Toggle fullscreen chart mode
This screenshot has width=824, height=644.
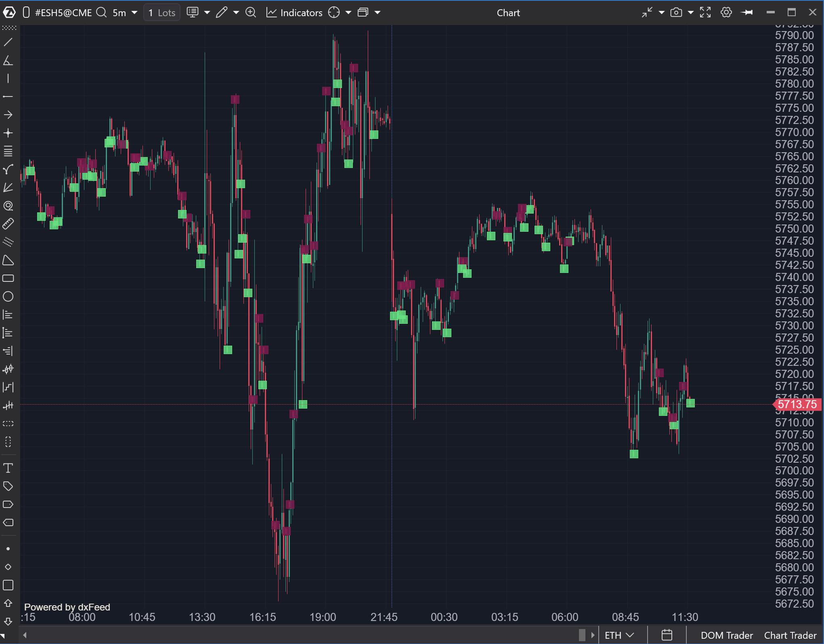705,13
